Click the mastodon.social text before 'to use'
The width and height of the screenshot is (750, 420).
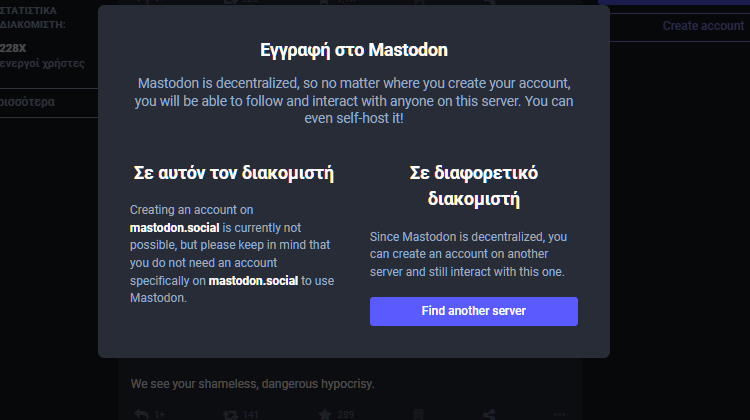click(x=253, y=281)
